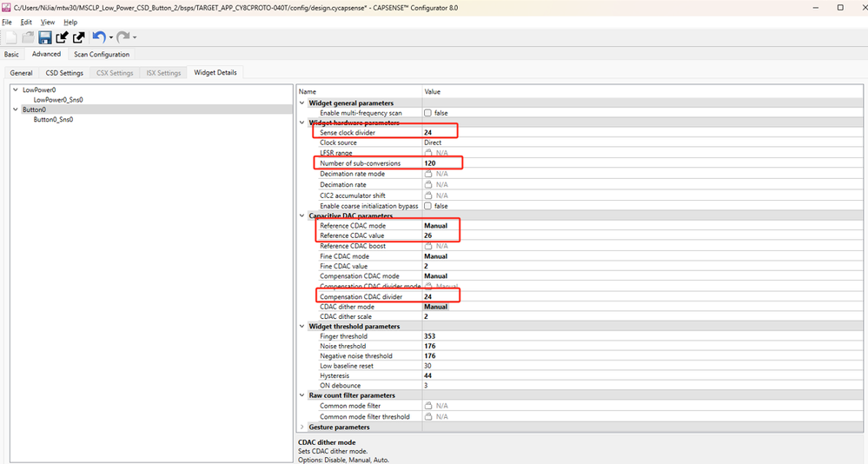Select the Advanced tab

[47, 54]
